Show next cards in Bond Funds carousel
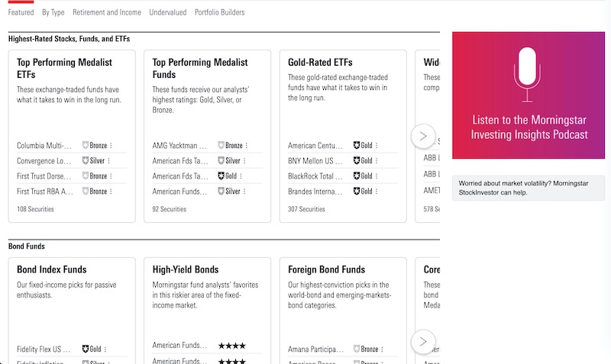The image size is (611, 364). click(x=423, y=341)
